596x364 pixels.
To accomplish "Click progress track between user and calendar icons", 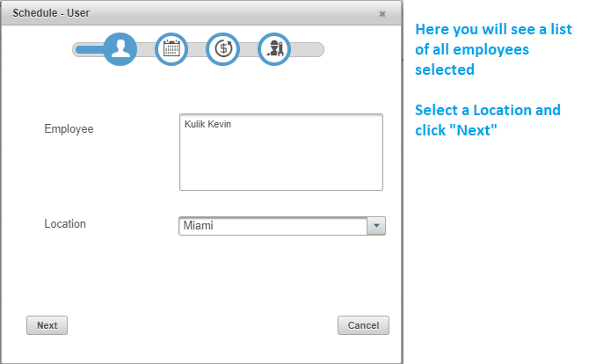I will tap(146, 49).
